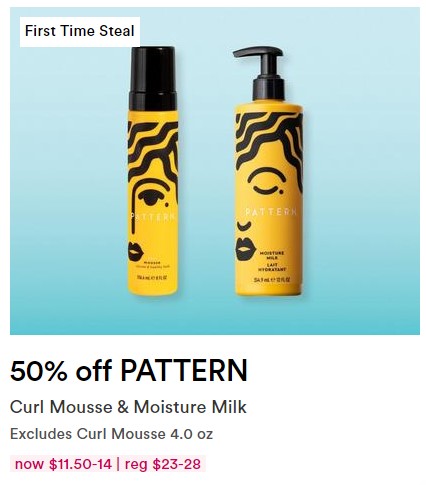
Task: Click the open eye graphic on the mousse bottle
Action: point(149,197)
